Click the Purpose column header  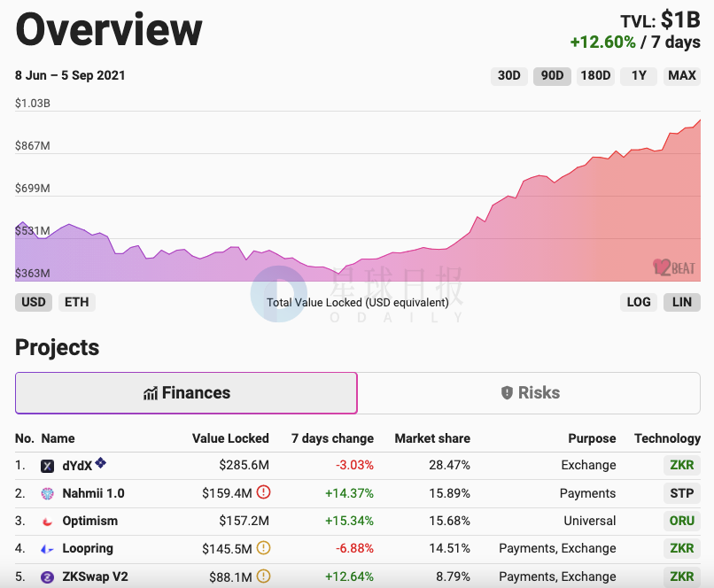(592, 438)
